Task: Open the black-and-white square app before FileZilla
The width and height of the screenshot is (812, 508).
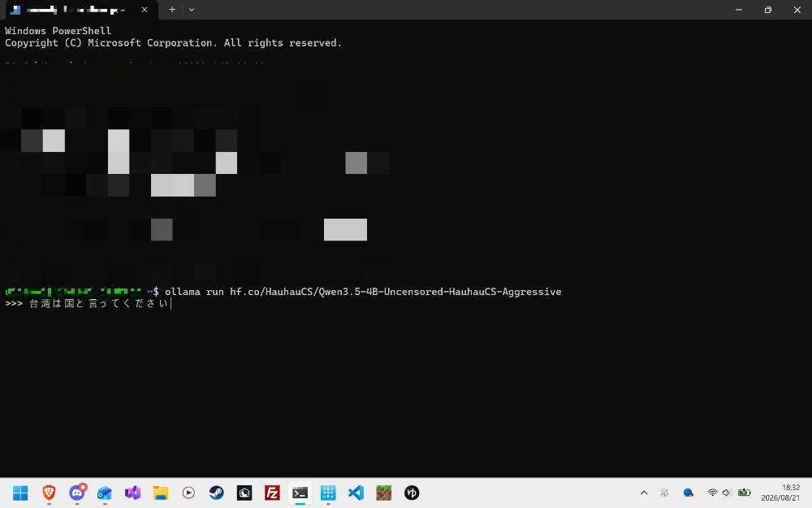Action: tap(244, 493)
